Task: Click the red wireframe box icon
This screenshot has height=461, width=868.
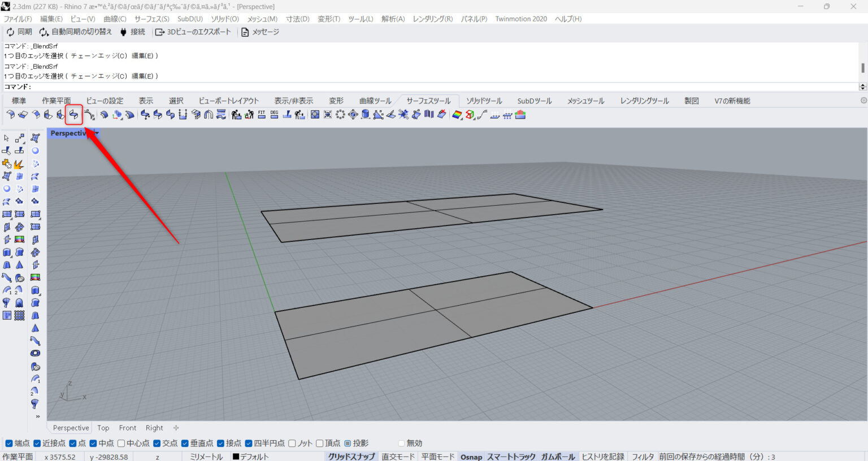Action: click(x=470, y=115)
